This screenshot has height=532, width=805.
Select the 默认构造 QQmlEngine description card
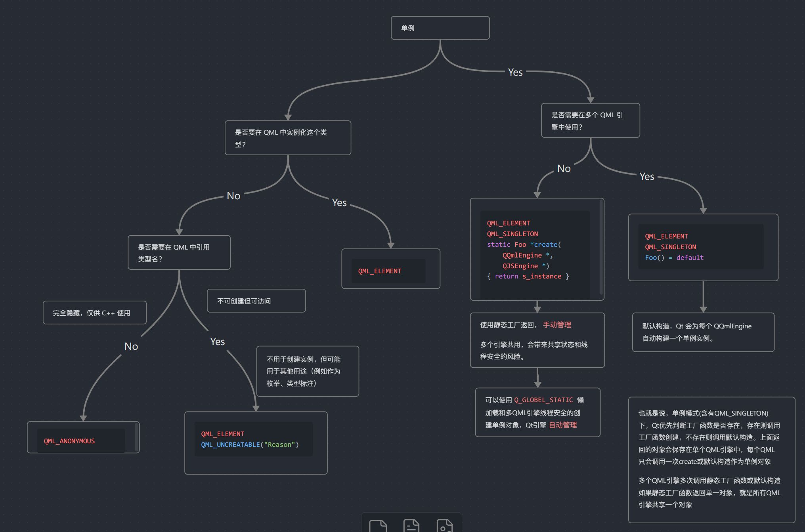(703, 332)
